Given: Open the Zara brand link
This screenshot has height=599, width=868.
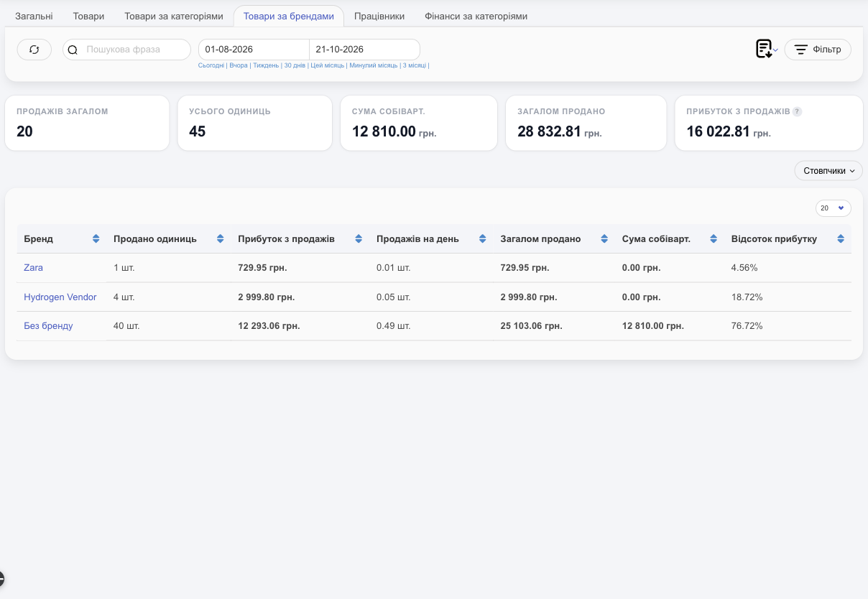Looking at the screenshot, I should [x=33, y=268].
